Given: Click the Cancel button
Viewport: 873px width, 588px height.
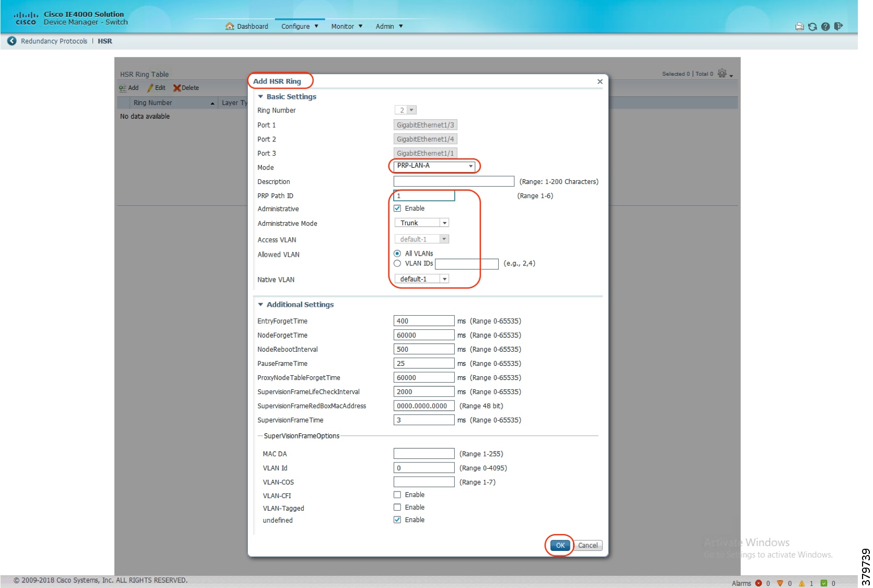Looking at the screenshot, I should tap(588, 545).
